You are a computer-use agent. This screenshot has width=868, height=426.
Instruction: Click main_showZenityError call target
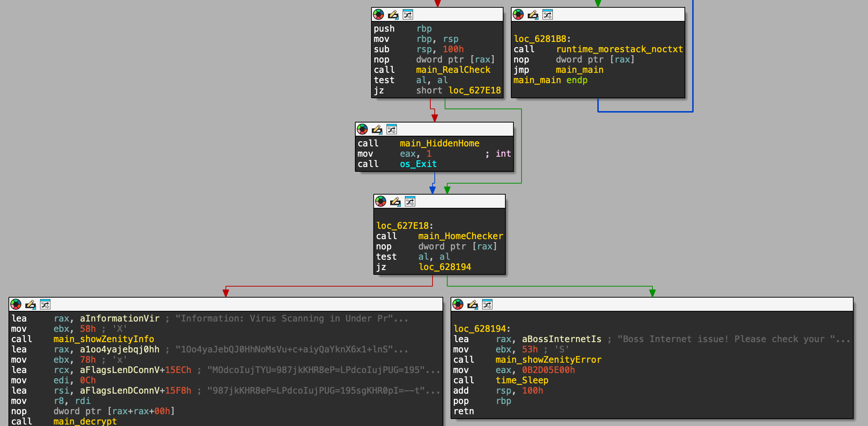pyautogui.click(x=548, y=360)
